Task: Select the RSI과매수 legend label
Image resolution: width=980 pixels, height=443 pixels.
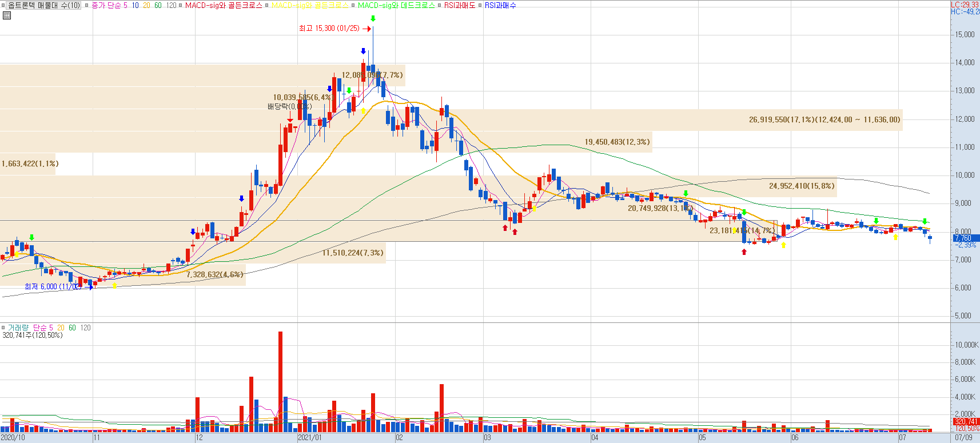Action: point(500,5)
